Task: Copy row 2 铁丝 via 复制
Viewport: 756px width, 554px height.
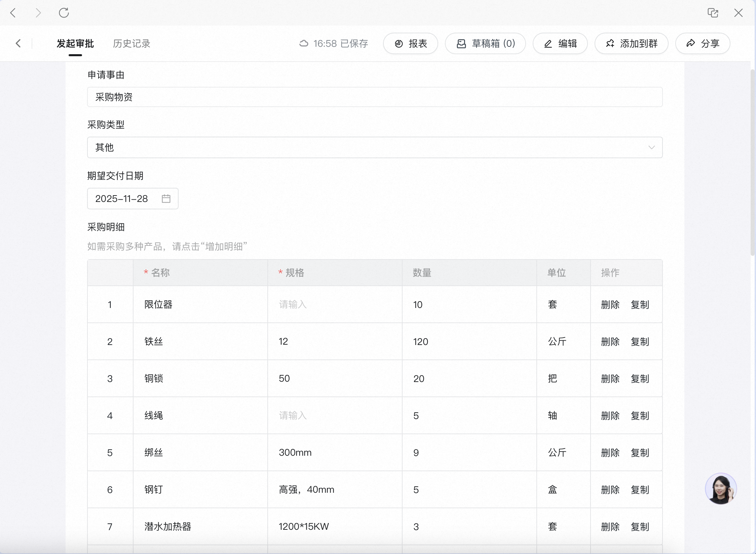Action: click(x=640, y=342)
